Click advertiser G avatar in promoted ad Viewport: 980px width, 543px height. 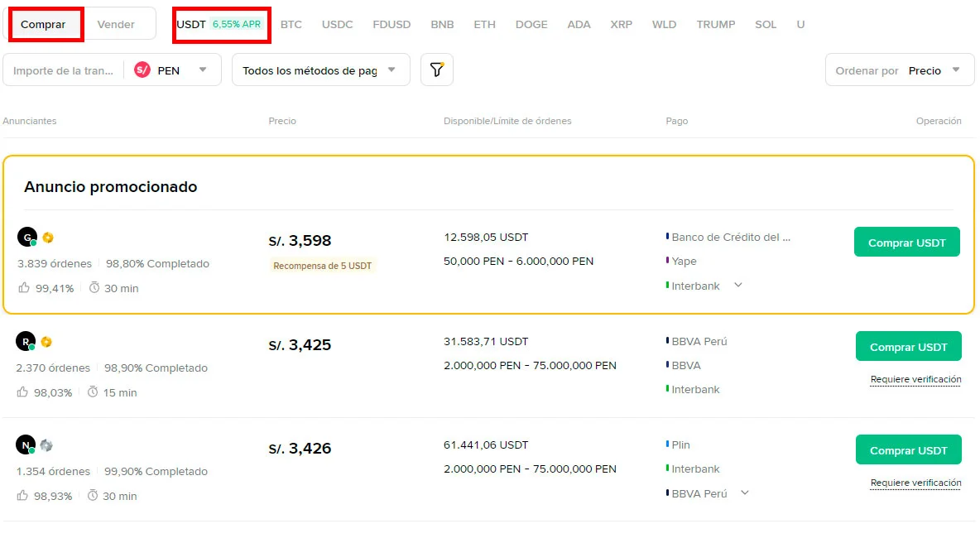click(26, 238)
